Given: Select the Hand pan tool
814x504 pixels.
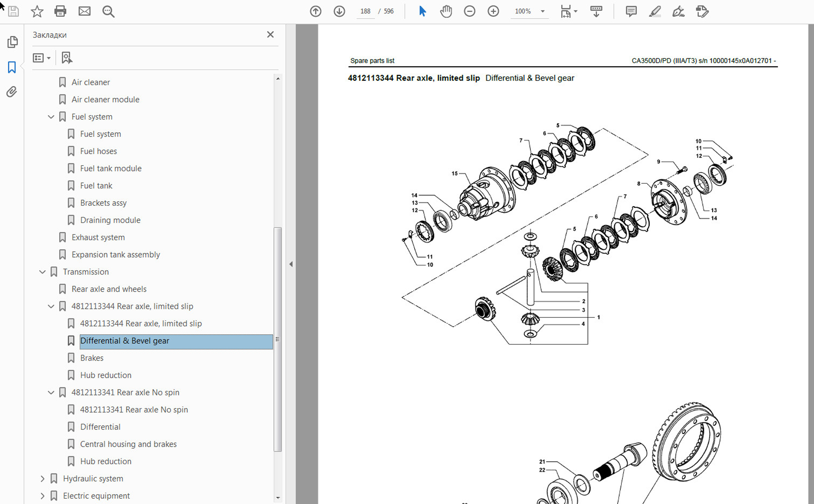Looking at the screenshot, I should point(446,11).
